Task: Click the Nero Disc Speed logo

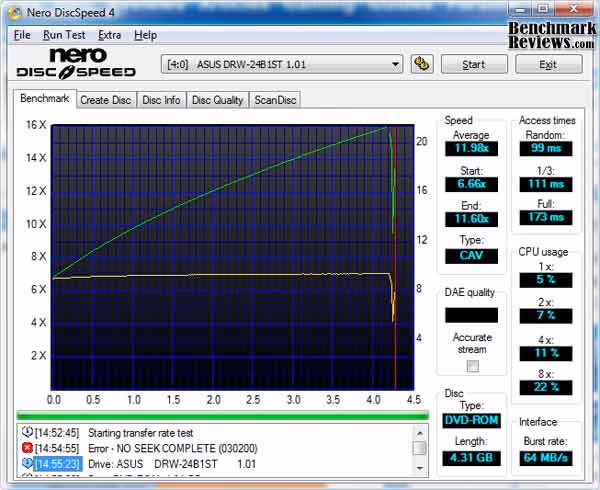Action: point(76,63)
